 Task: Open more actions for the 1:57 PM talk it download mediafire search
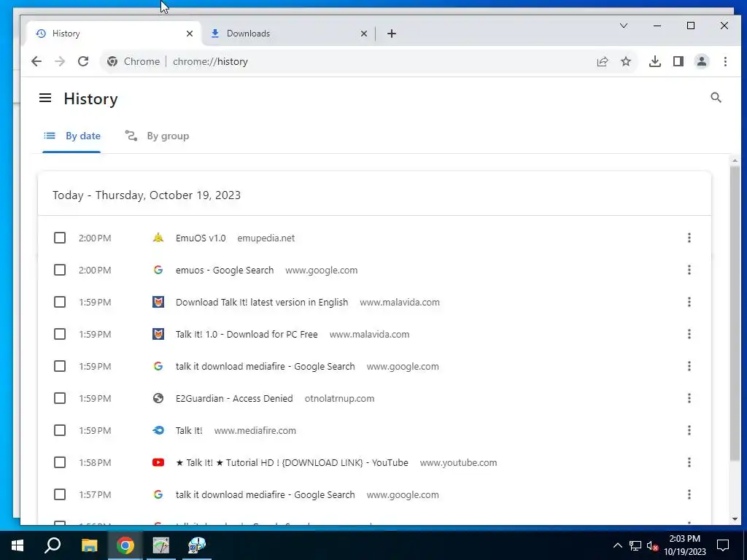point(689,494)
